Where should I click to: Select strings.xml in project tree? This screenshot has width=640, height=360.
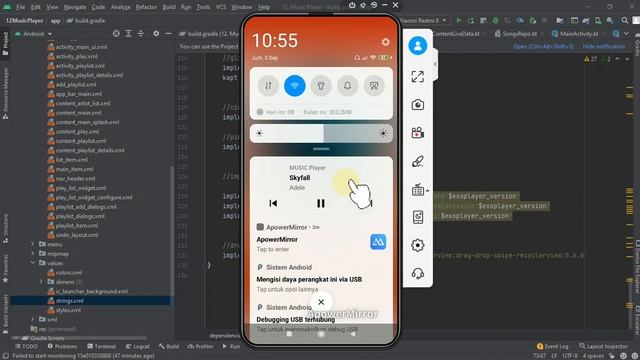[69, 301]
